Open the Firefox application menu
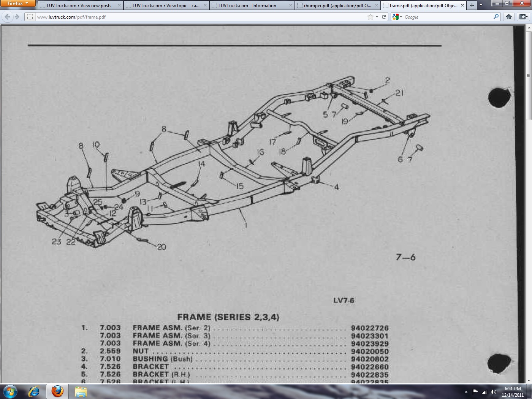Viewport: 532px width, 399px height. pyautogui.click(x=17, y=3)
